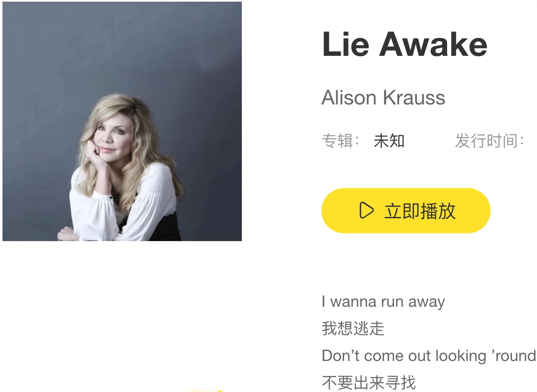Screen dimensions: 537x392
Task: Open the Alison Krauss album cover photo
Action: [x=122, y=121]
